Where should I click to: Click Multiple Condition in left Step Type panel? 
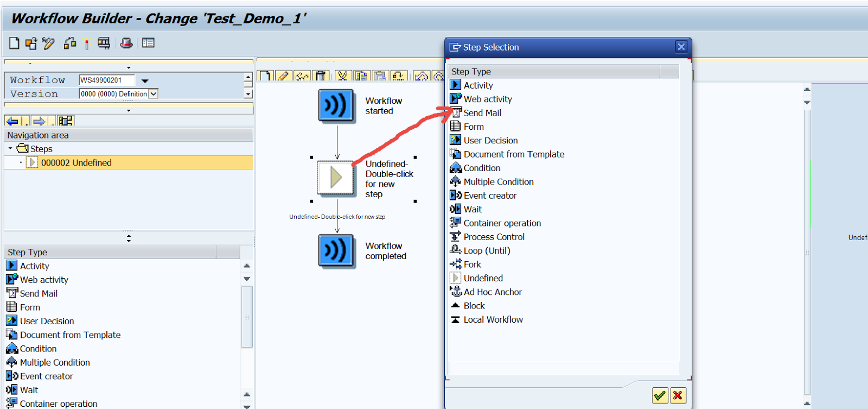tap(55, 362)
